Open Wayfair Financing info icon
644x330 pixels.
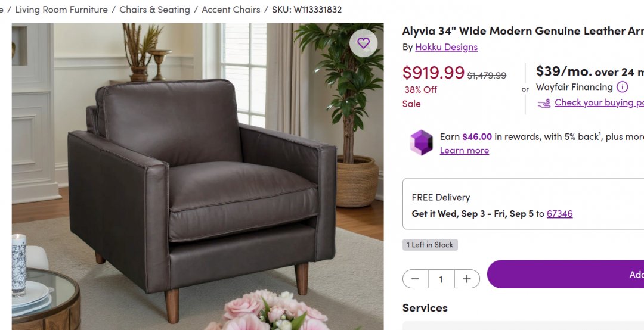click(x=622, y=87)
